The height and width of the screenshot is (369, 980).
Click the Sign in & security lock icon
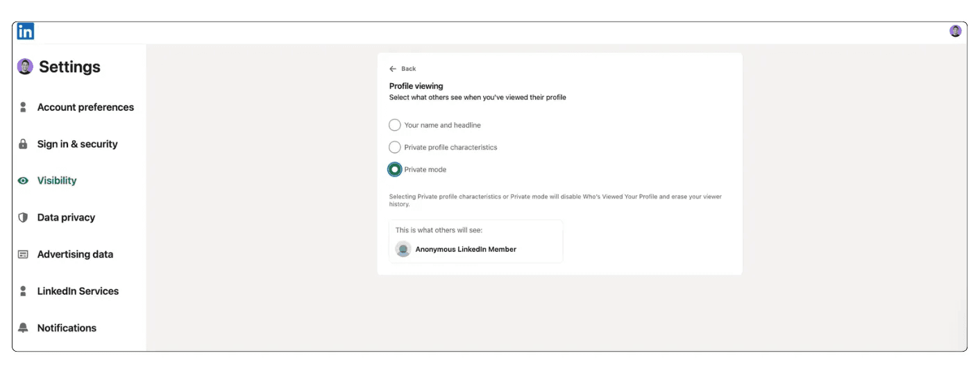coord(23,144)
